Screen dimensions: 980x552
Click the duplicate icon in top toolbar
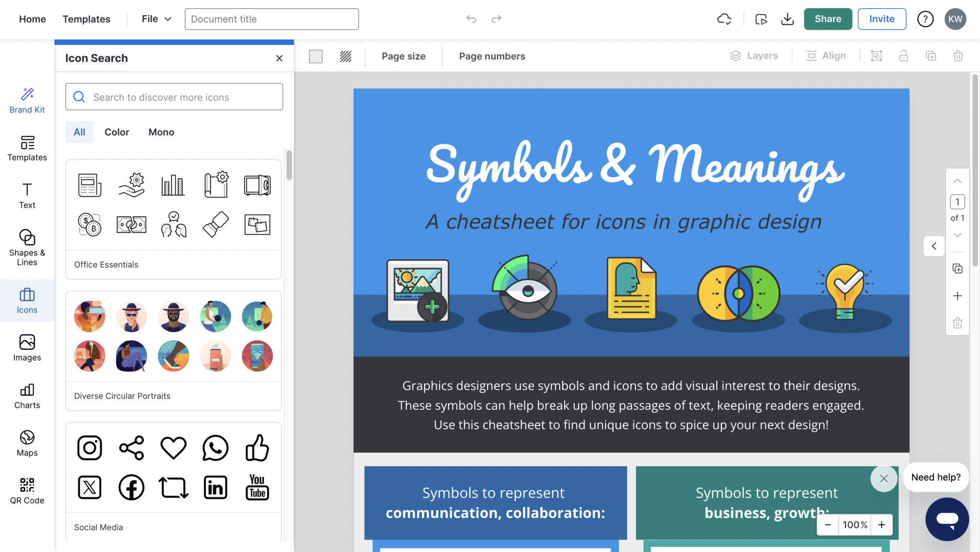[x=931, y=56]
